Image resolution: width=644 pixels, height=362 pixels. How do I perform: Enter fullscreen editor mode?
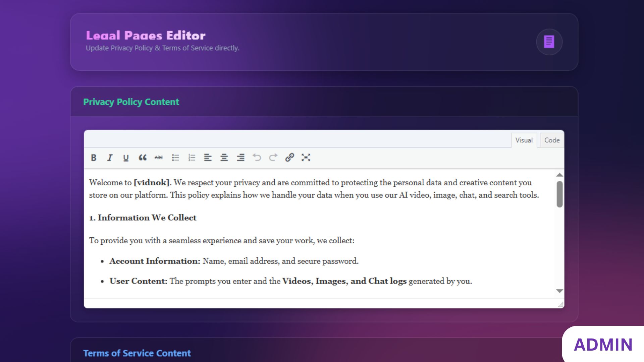click(x=306, y=158)
